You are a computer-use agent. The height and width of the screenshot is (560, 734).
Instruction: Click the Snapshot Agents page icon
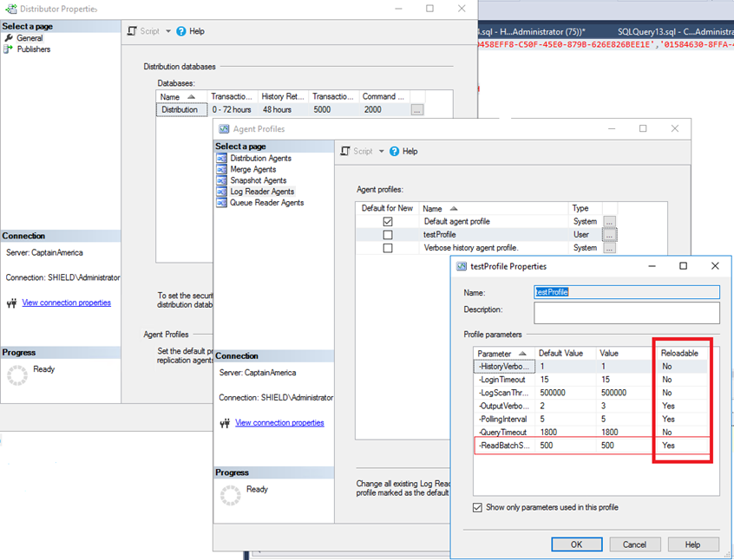tap(221, 180)
